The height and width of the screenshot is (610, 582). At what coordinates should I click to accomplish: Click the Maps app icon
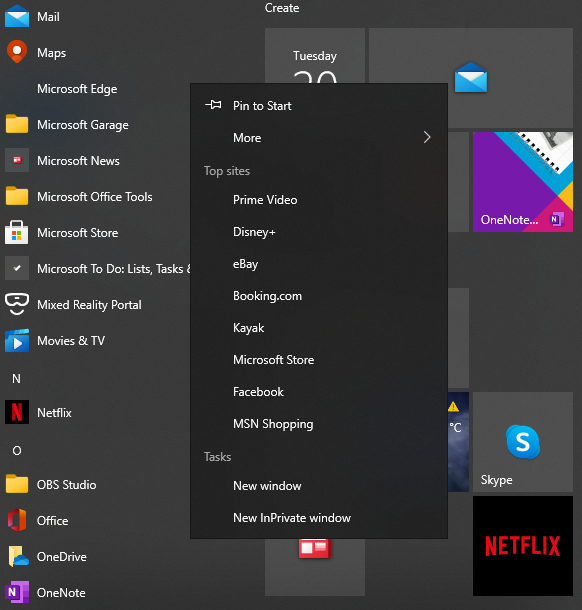(x=17, y=52)
